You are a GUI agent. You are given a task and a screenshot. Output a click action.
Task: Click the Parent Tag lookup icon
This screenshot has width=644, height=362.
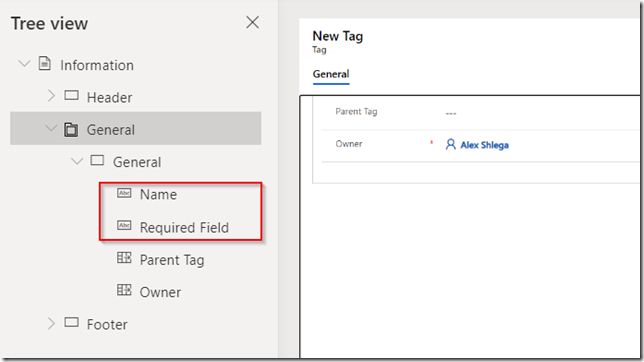coord(124,258)
